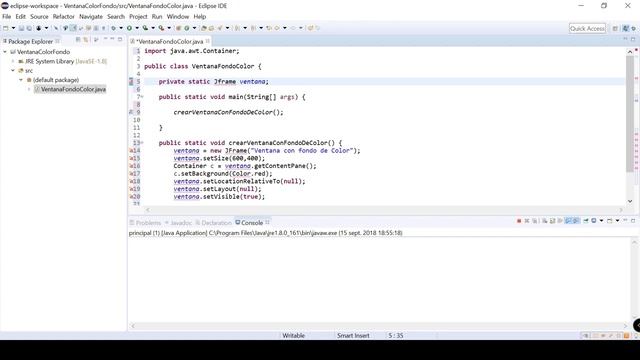The image size is (640, 360).
Task: Open the Navigate menu
Action: pyautogui.click(x=91, y=17)
